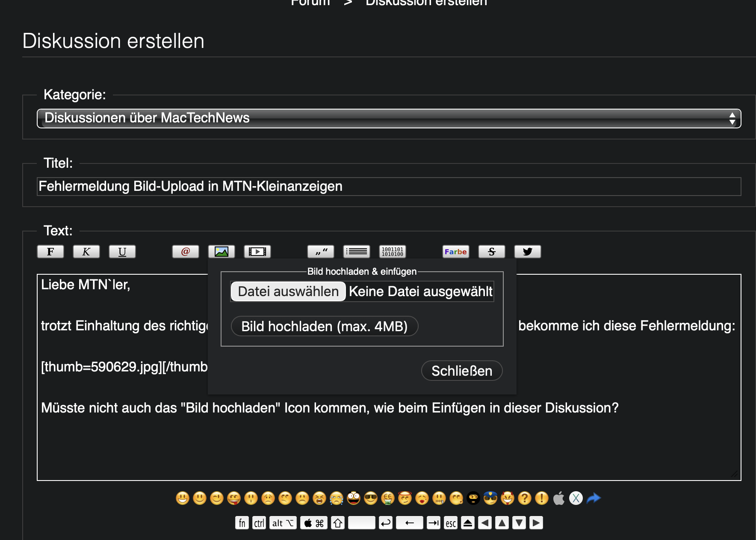Image resolution: width=756 pixels, height=540 pixels.
Task: Open the Kategorie dropdown menu
Action: point(389,119)
